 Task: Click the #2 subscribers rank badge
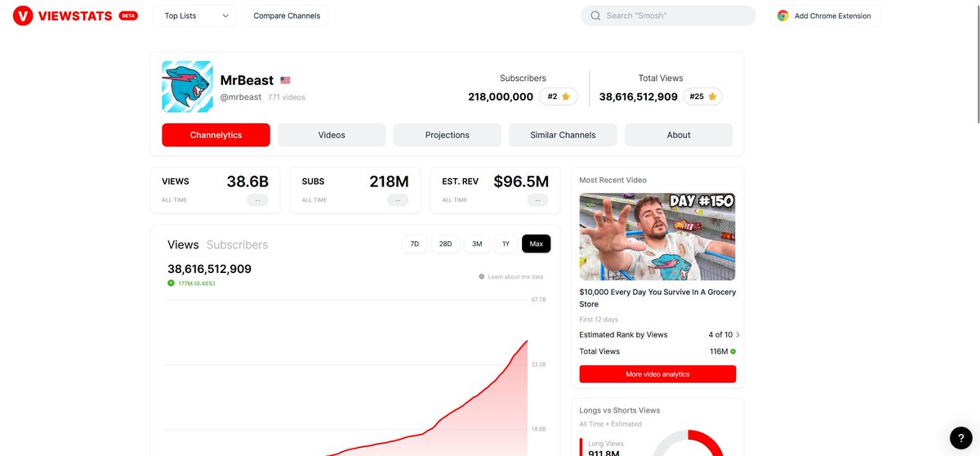[x=559, y=96]
